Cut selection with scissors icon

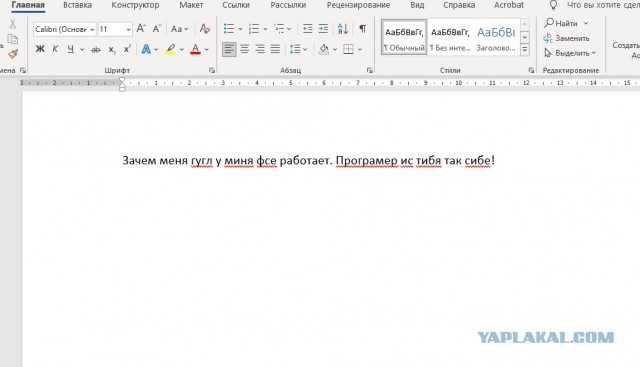click(x=13, y=24)
